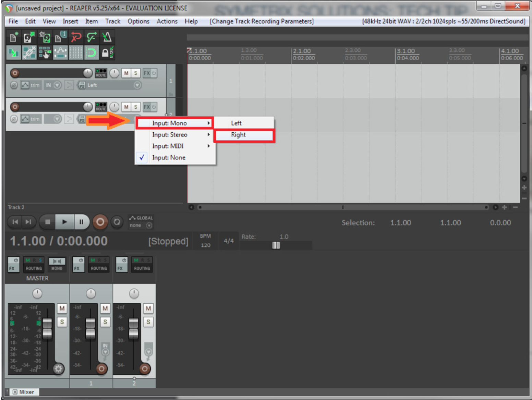
Task: Open track 1 Left input dropdown
Action: pyautogui.click(x=137, y=85)
